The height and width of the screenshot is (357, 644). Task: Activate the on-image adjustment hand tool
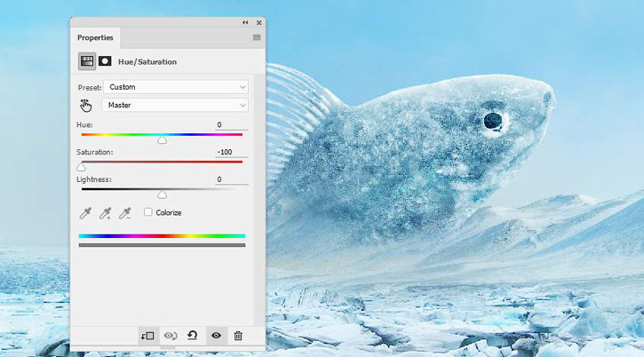(x=86, y=105)
